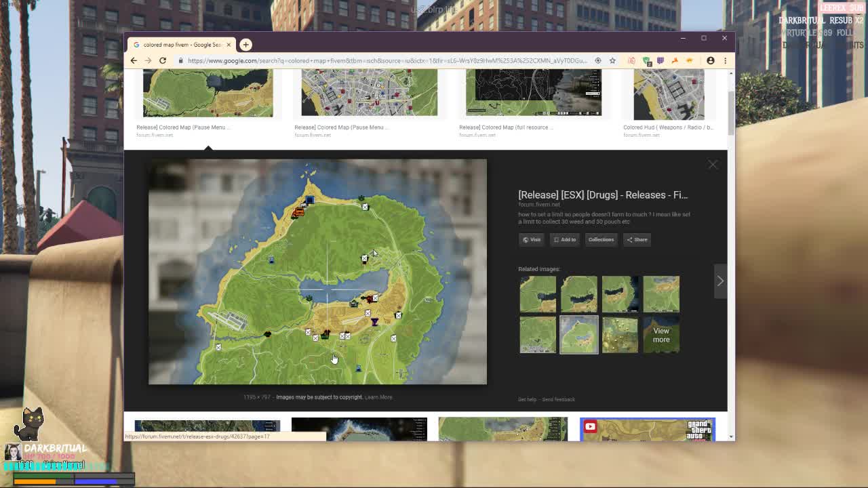Open first 'Colored Map (Pause Menu' result image
This screenshot has width=868, height=488.
208,93
